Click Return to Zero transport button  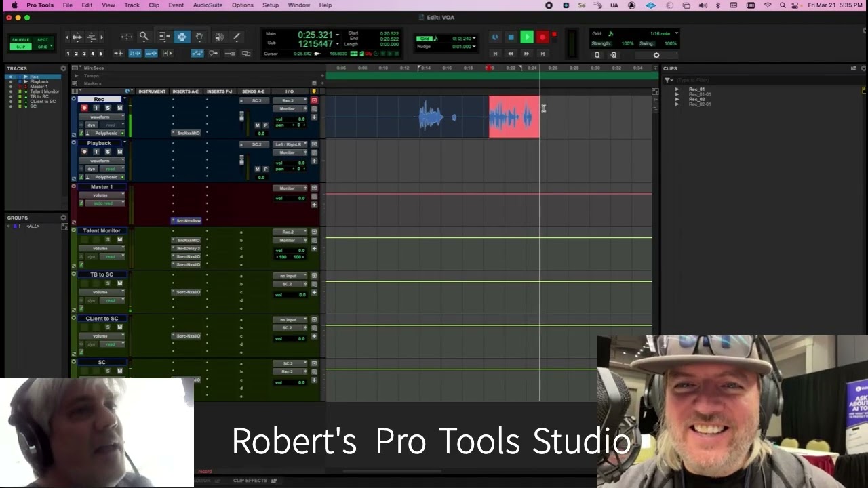pyautogui.click(x=495, y=54)
